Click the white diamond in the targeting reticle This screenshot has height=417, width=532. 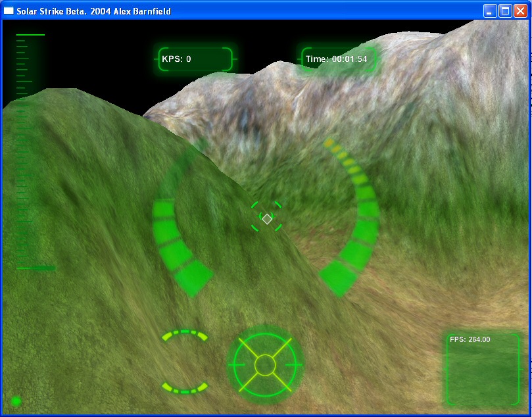tap(267, 219)
